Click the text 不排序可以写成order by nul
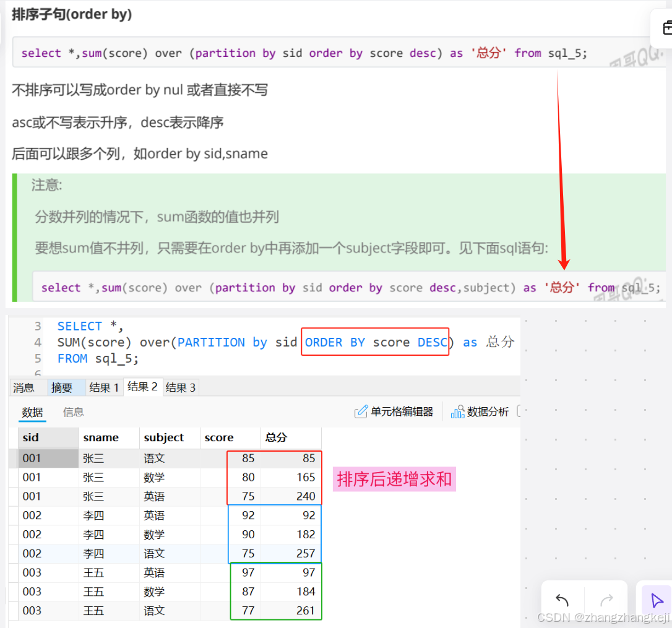Screen dimensions: 672x628 coord(97,90)
